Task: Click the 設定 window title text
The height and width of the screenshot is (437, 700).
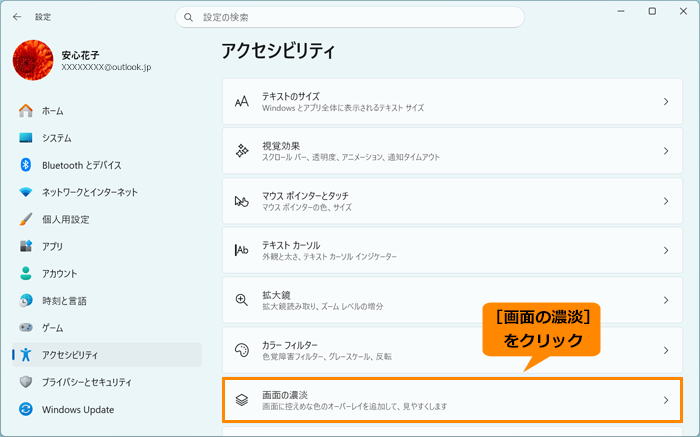Action: (x=43, y=17)
